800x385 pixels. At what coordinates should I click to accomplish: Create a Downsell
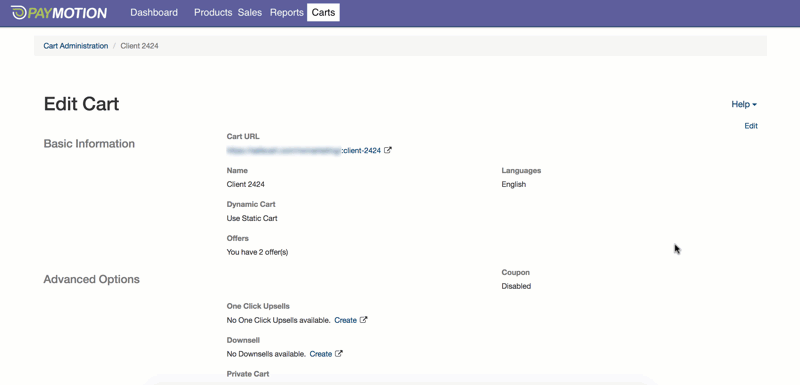click(x=321, y=354)
